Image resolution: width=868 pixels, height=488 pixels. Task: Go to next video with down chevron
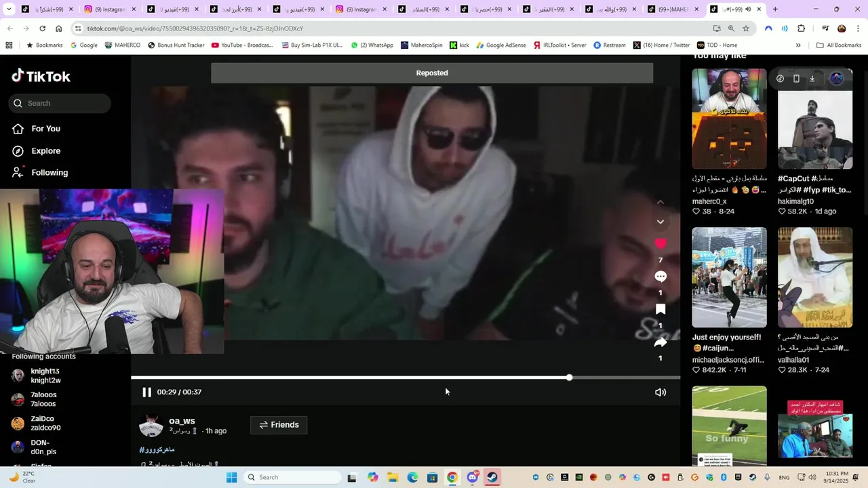[660, 222]
